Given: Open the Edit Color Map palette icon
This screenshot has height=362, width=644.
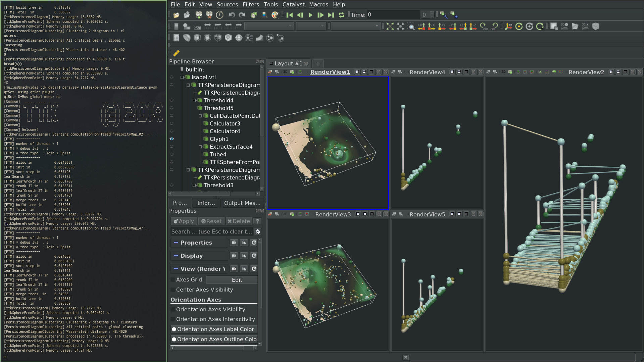Looking at the screenshot, I should tap(275, 15).
